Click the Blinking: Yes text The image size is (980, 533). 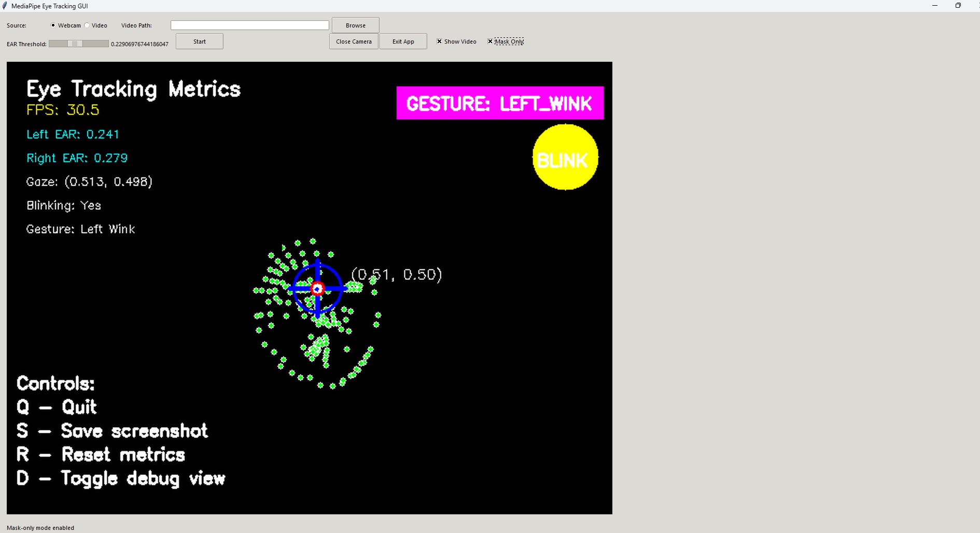click(63, 206)
